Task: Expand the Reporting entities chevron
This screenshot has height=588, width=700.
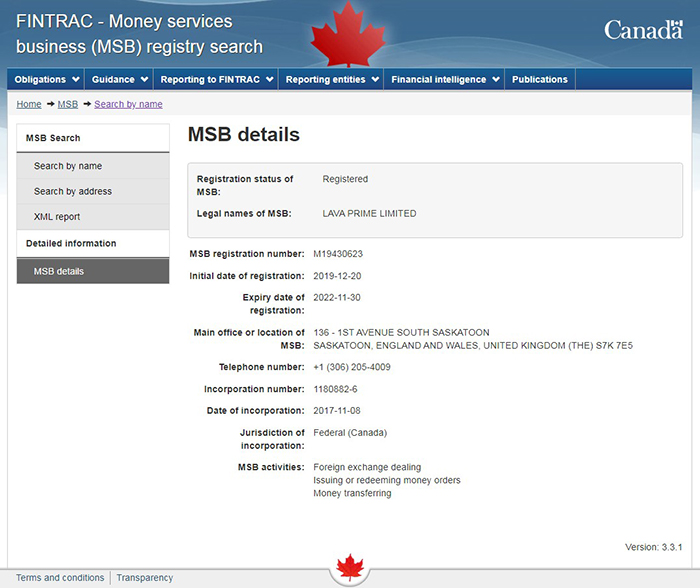Action: coord(375,79)
